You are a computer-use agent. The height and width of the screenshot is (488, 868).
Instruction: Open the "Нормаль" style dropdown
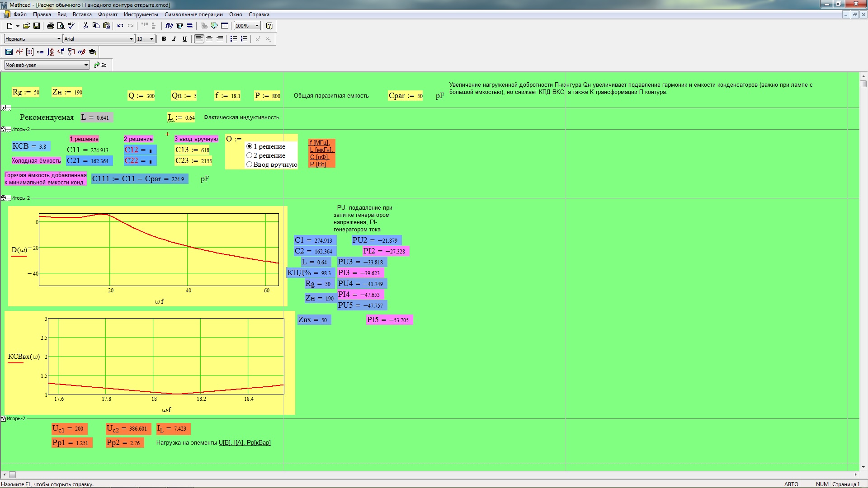[59, 39]
